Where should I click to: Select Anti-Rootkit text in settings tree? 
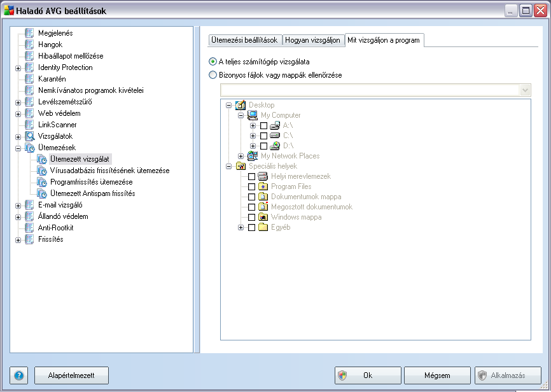coord(56,228)
